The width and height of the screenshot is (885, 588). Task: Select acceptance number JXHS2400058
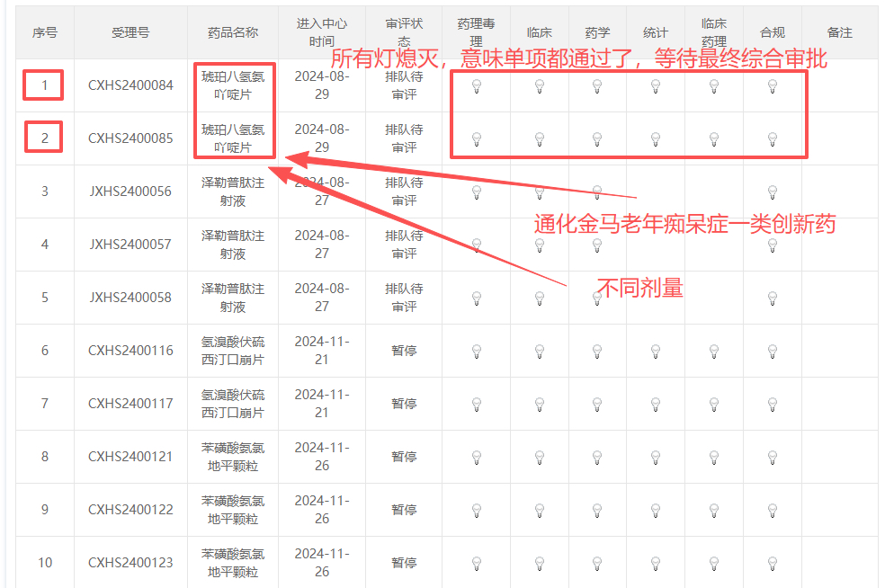click(130, 298)
